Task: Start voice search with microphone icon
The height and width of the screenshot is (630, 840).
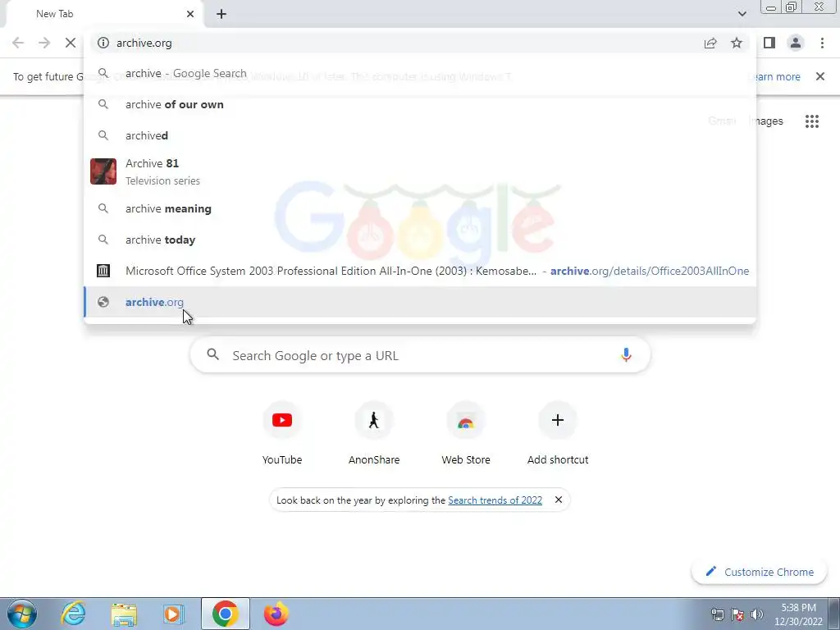Action: pyautogui.click(x=626, y=355)
